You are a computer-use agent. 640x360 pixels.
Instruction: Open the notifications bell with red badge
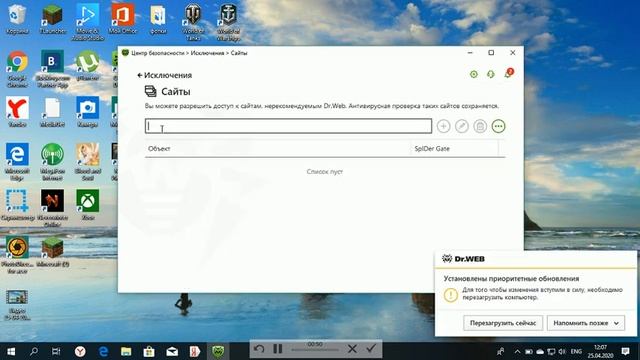508,73
